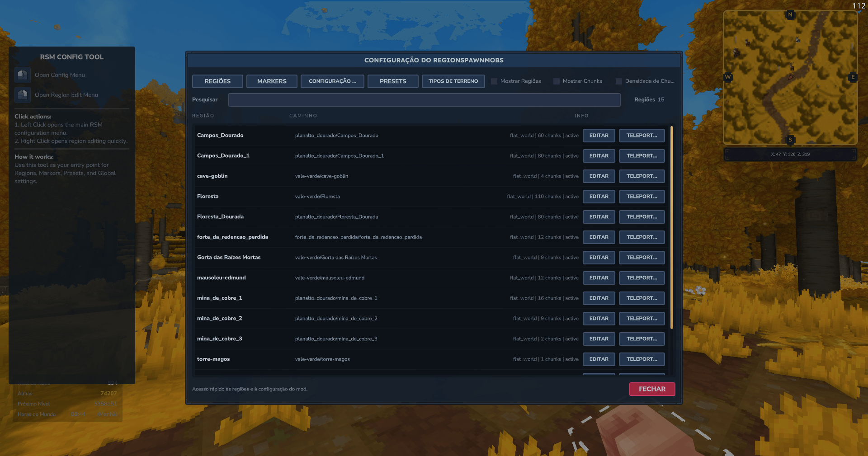Click path vale-verde/Gorta das Raízes Mortas

(x=336, y=258)
